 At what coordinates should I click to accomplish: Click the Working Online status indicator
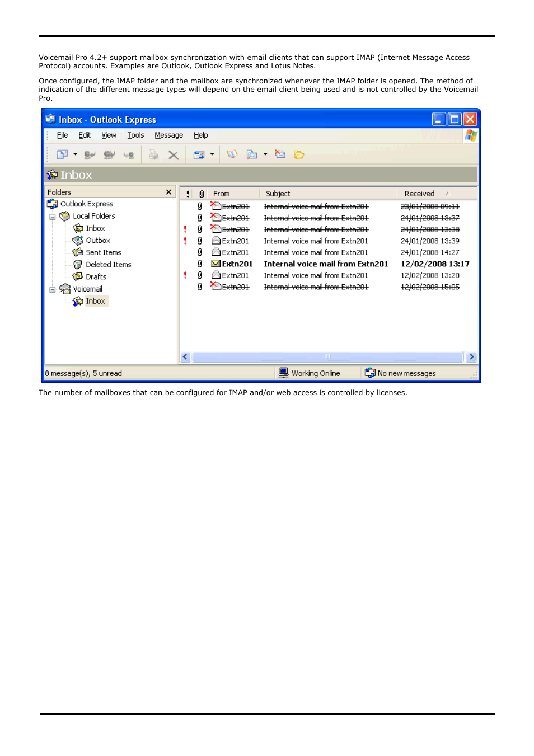pos(310,373)
